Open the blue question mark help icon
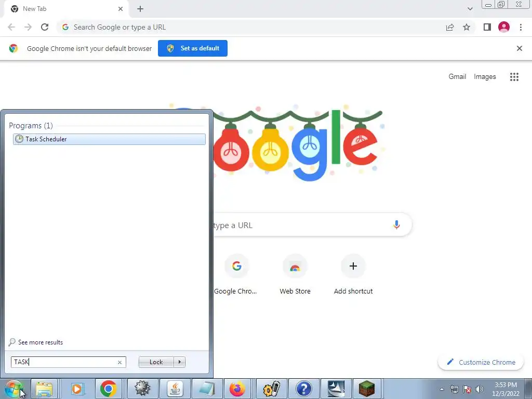532x399 pixels. click(x=303, y=389)
